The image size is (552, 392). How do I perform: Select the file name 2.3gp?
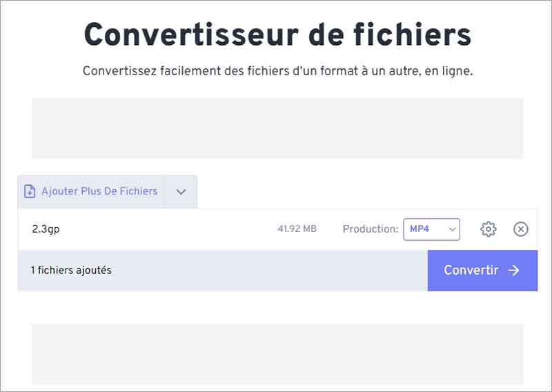coord(46,229)
